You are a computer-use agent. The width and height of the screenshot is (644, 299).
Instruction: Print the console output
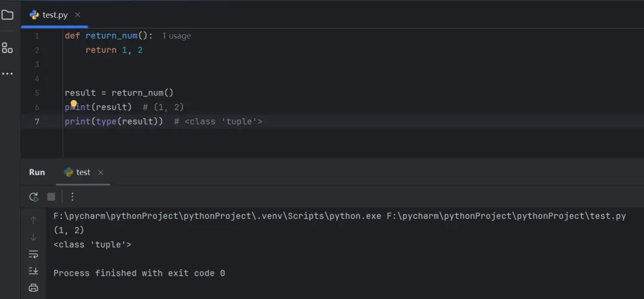(33, 288)
